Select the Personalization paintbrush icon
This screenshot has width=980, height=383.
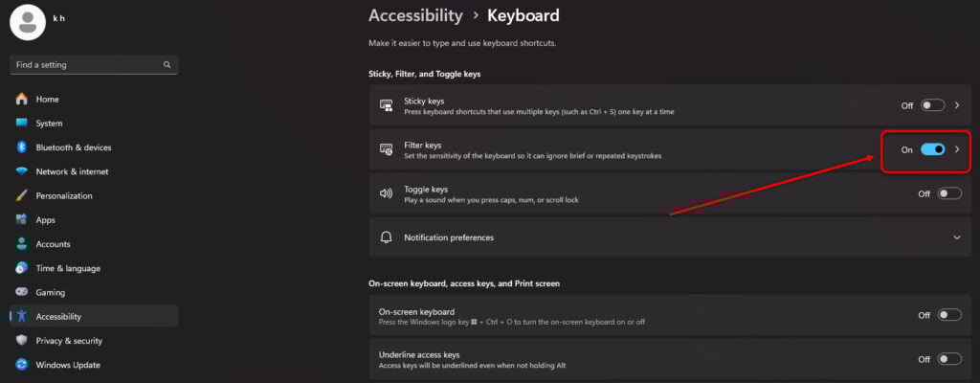(22, 196)
